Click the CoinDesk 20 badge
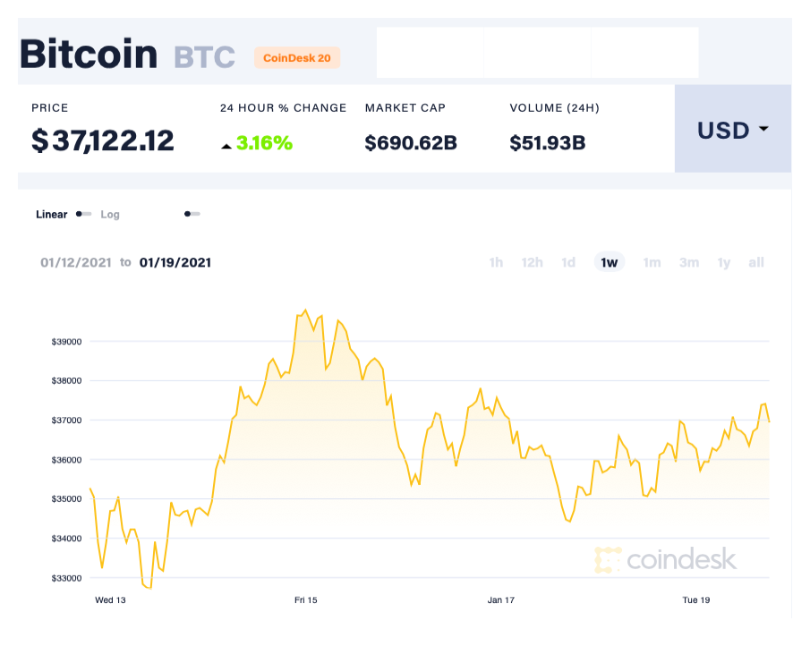Screen dimensions: 810x672 click(297, 57)
